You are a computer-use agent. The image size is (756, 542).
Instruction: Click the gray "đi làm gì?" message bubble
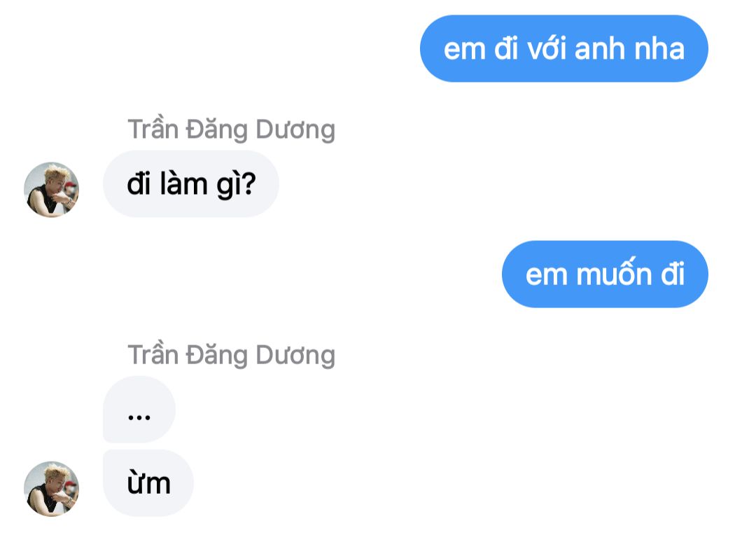[x=191, y=183]
